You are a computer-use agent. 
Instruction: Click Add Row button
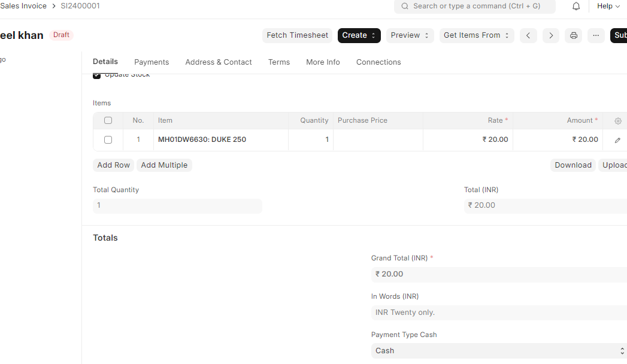[114, 165]
